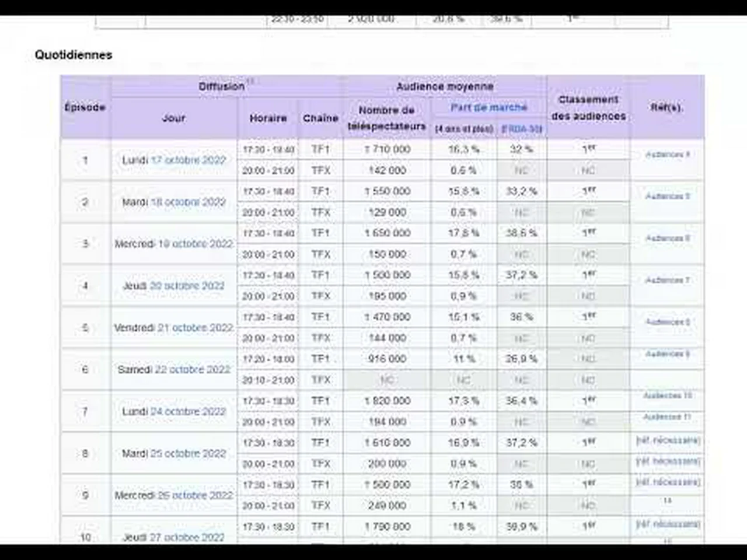Click the footnote superscript beside the Diffusion header
Image resolution: width=747 pixels, height=560 pixels.
pos(250,81)
